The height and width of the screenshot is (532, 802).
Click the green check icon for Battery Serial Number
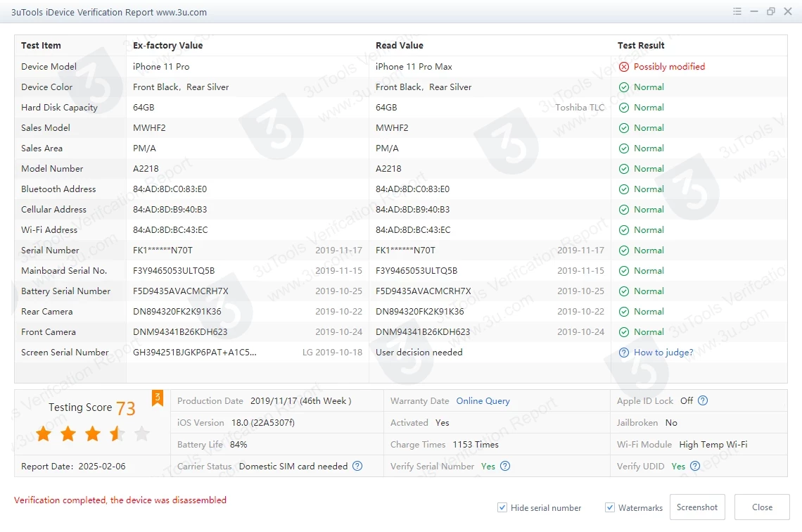coord(624,291)
